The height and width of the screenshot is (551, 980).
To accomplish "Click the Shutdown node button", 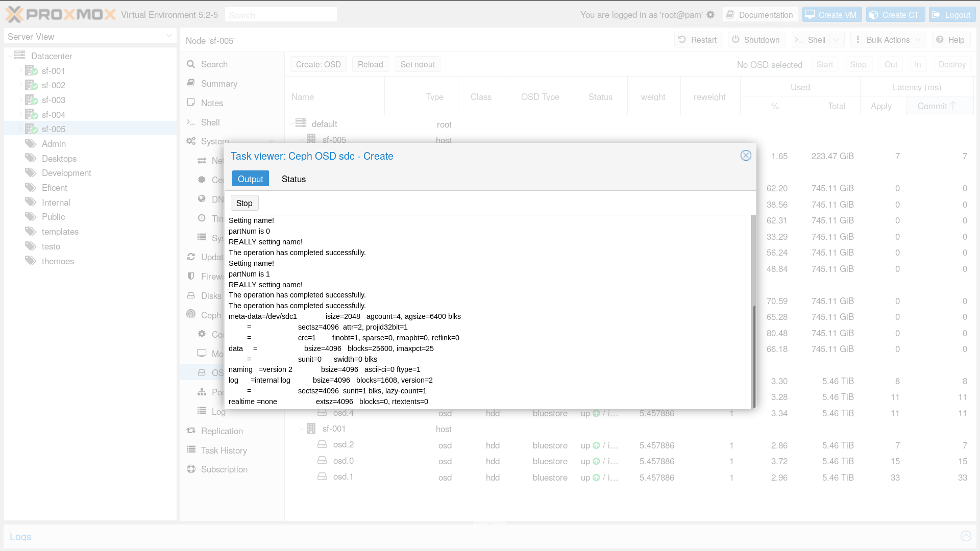I will pyautogui.click(x=756, y=40).
